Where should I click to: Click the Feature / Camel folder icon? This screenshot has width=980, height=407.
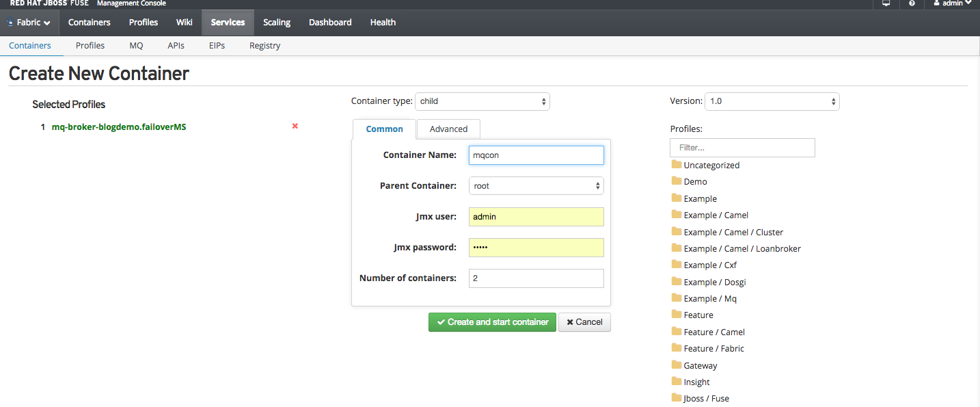tap(677, 332)
